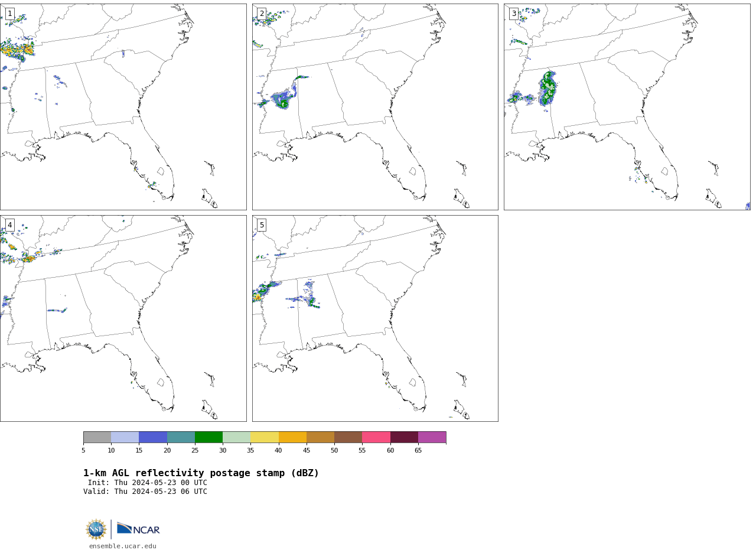
Task: Open ensemble member 5 reflectivity map
Action: pos(375,318)
